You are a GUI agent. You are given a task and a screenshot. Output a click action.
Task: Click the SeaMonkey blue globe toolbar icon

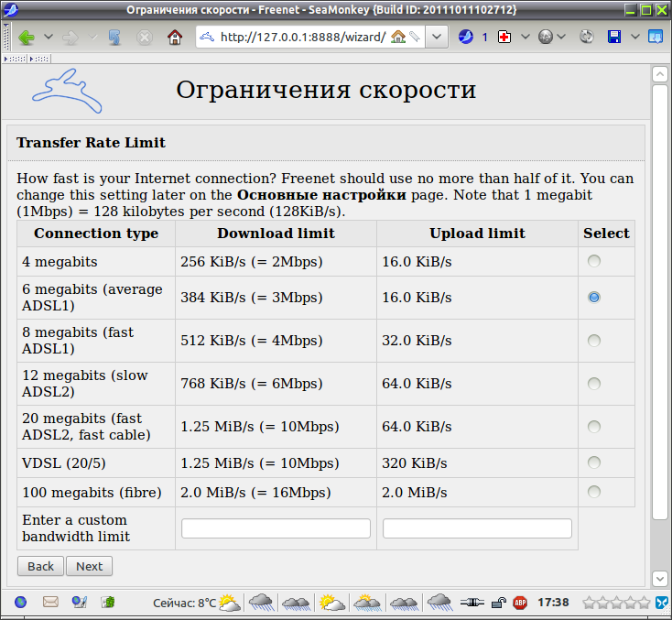466,37
